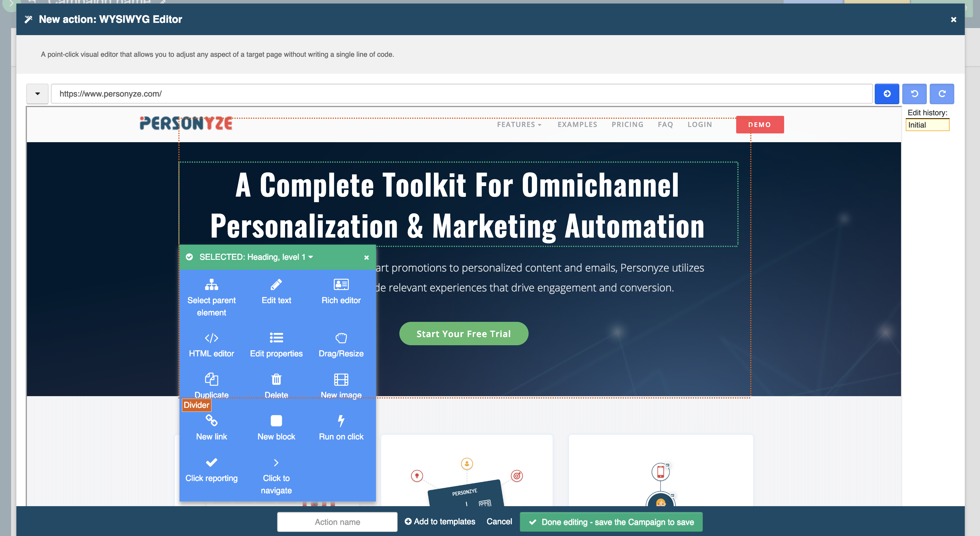Click the redo arrow button
Screen dimensions: 980x536
pos(942,94)
